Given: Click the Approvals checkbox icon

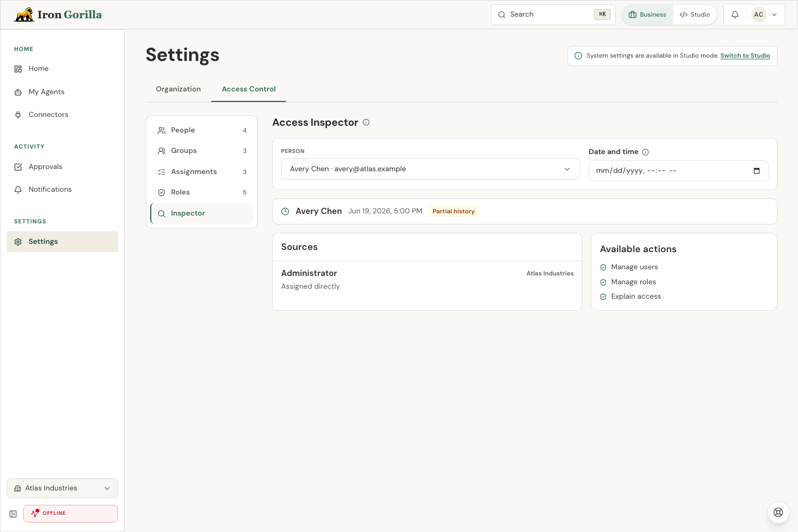Looking at the screenshot, I should [18, 167].
